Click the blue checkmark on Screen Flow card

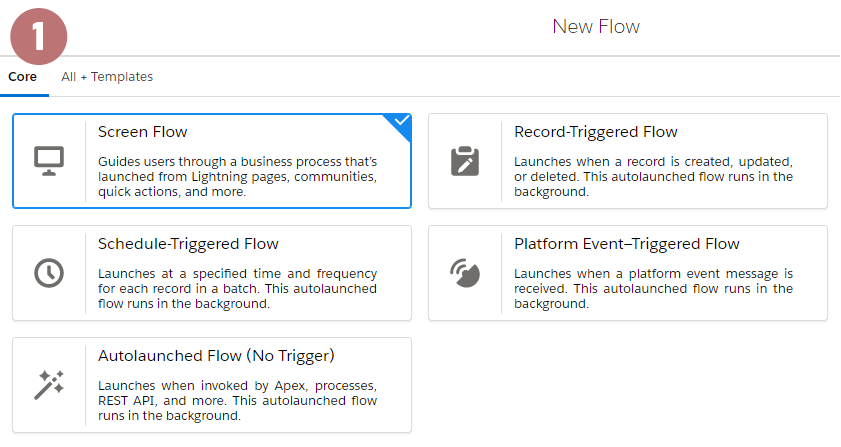pyautogui.click(x=401, y=121)
